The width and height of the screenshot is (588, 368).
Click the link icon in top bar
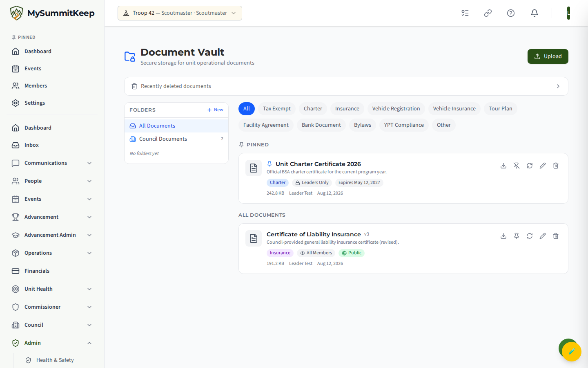coord(488,13)
